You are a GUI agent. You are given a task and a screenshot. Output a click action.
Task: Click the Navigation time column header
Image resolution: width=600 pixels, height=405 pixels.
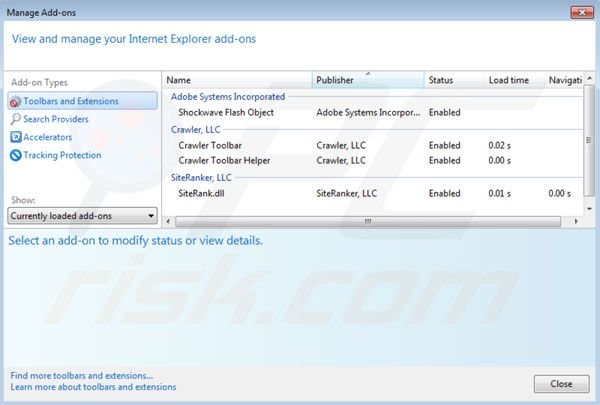pos(564,80)
